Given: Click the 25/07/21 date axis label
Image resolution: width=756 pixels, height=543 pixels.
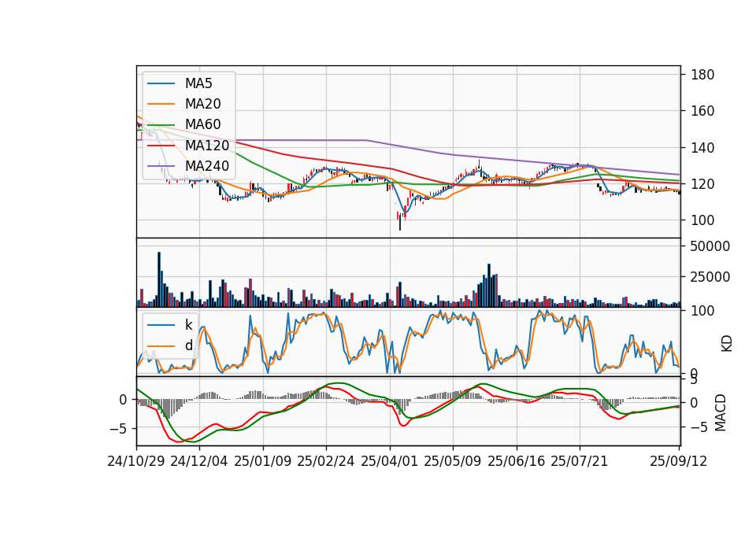Looking at the screenshot, I should tap(580, 461).
